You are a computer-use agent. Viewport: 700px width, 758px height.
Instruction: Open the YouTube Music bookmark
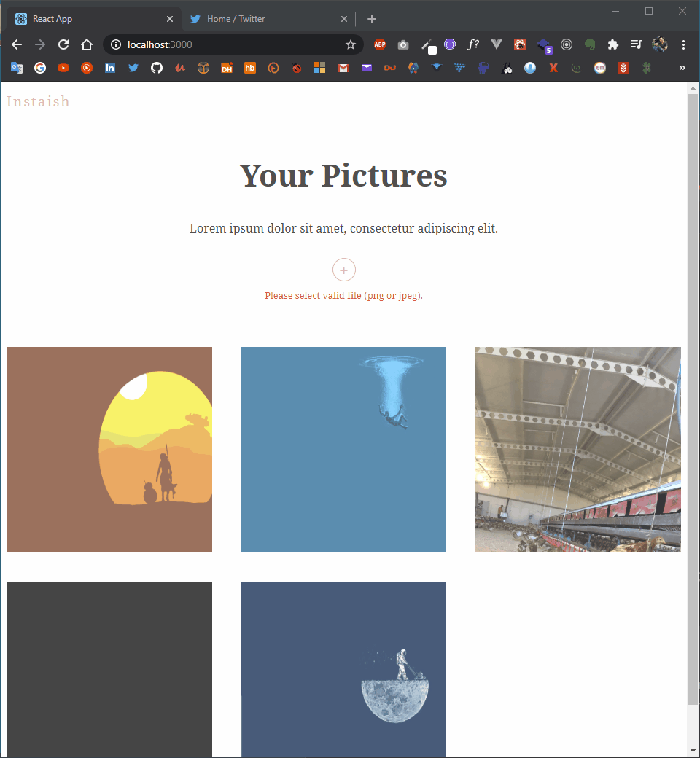[x=87, y=68]
